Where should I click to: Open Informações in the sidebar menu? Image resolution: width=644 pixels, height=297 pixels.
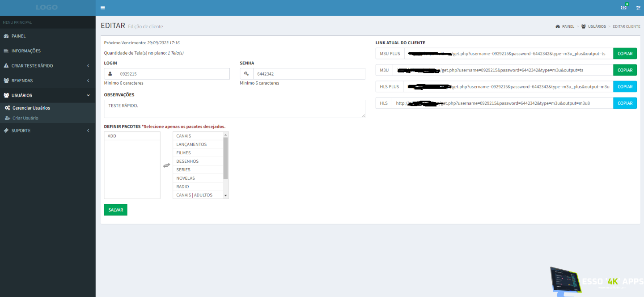pyautogui.click(x=26, y=51)
